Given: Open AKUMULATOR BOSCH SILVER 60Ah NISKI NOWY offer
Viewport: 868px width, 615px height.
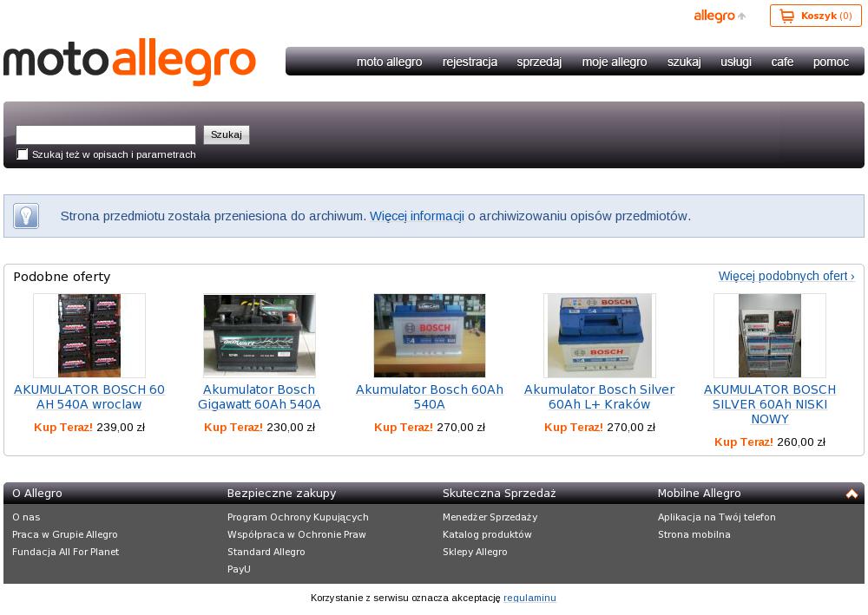Looking at the screenshot, I should [769, 404].
